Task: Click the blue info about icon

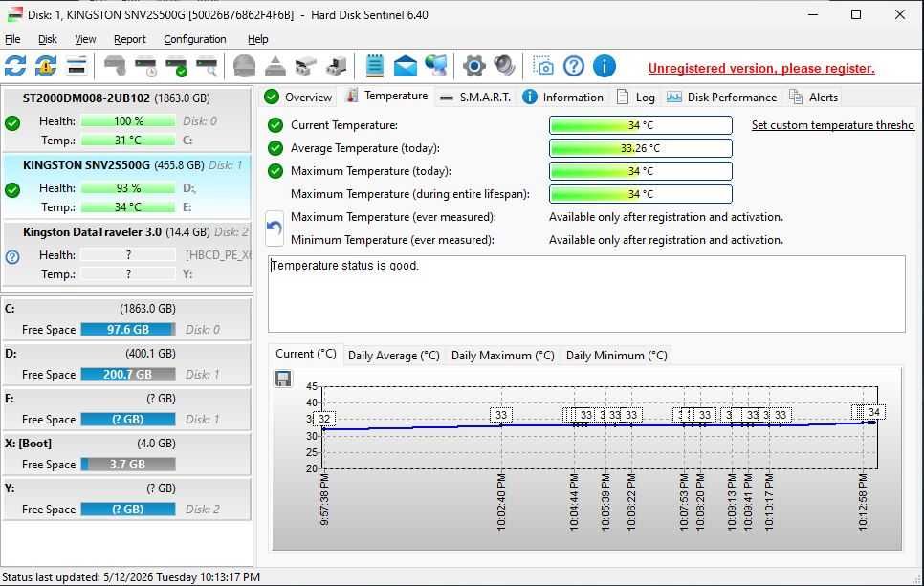Action: (604, 66)
